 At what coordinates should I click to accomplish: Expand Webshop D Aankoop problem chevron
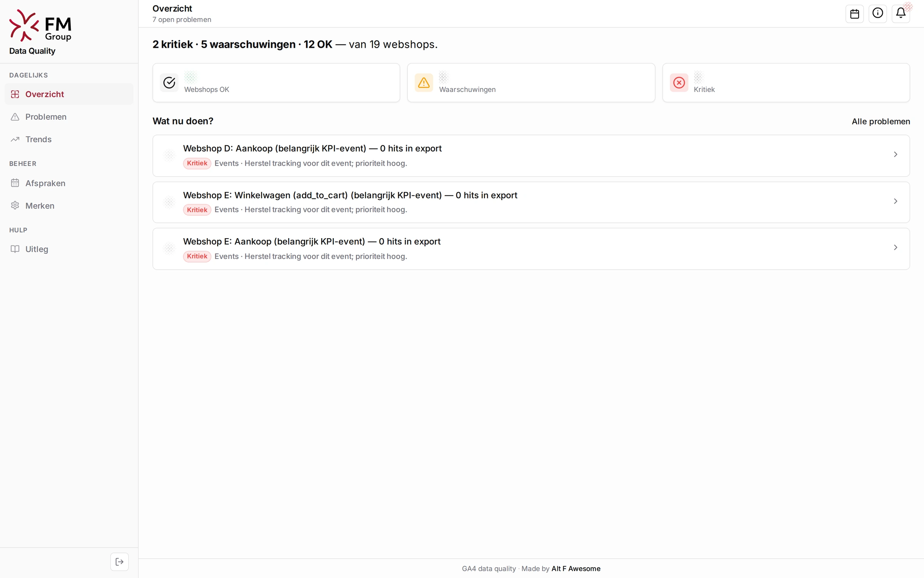(x=896, y=155)
